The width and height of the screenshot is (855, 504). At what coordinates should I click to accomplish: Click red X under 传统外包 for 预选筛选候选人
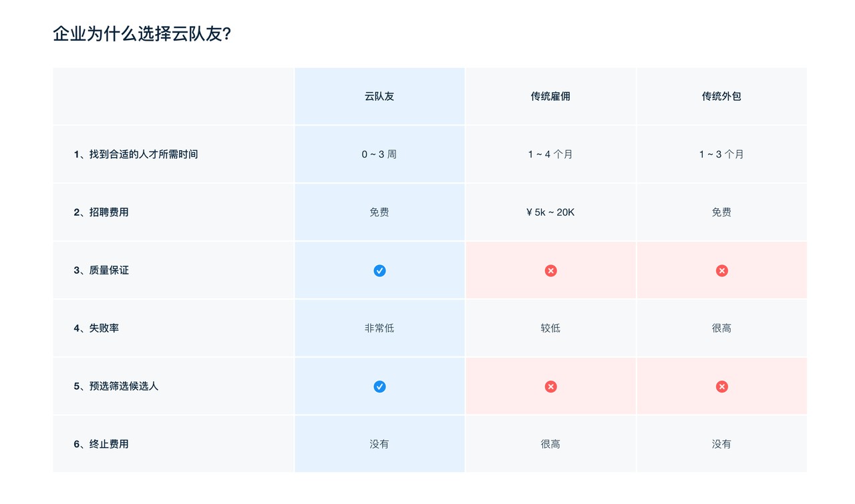click(721, 387)
